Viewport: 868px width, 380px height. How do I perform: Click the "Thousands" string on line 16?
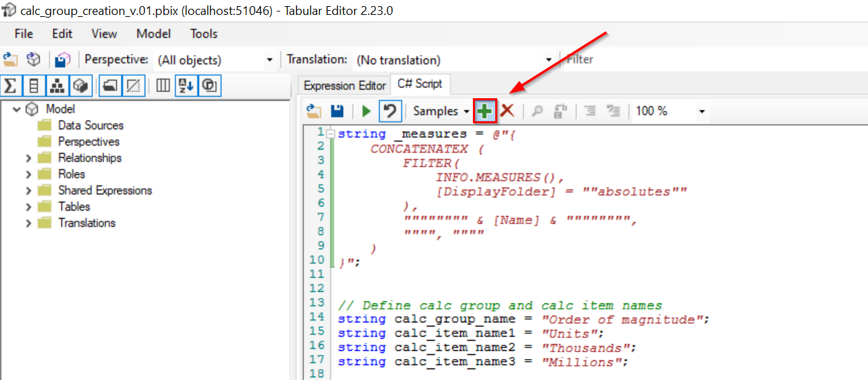(587, 347)
